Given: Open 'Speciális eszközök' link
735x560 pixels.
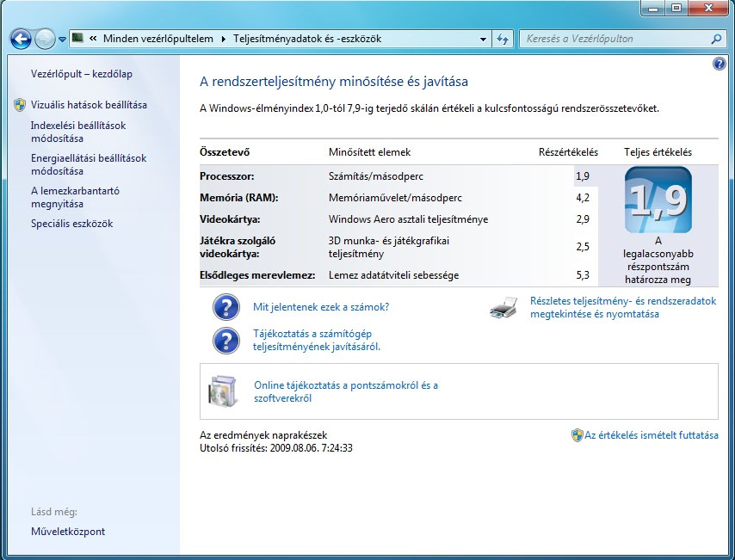Looking at the screenshot, I should pos(71,224).
